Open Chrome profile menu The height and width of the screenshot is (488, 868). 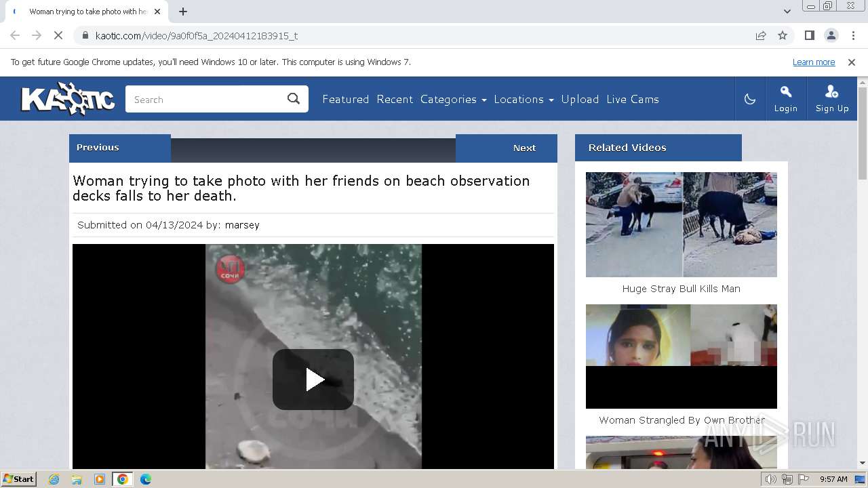click(x=831, y=35)
